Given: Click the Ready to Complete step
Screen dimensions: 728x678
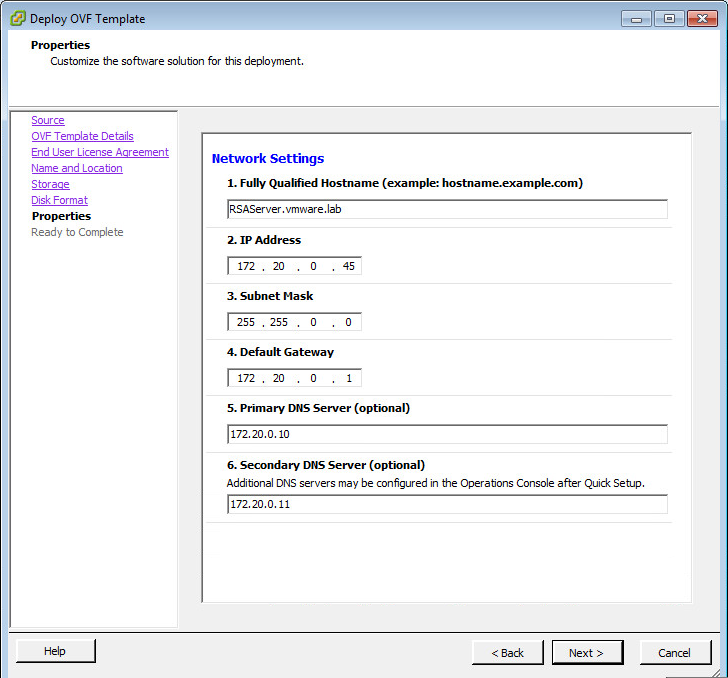Looking at the screenshot, I should click(x=77, y=232).
